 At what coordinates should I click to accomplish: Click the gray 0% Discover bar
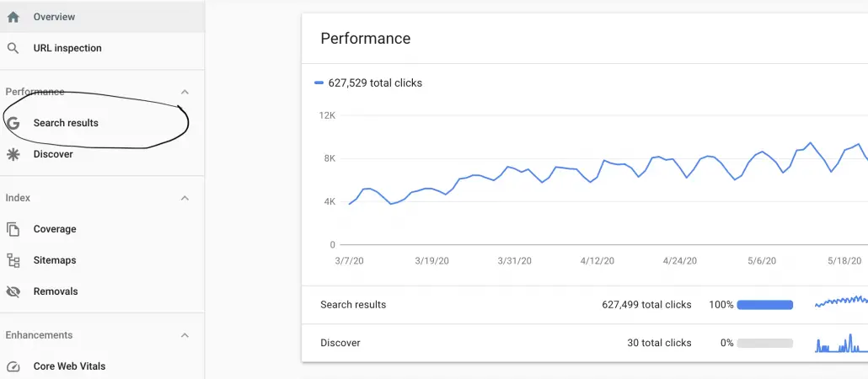[765, 343]
